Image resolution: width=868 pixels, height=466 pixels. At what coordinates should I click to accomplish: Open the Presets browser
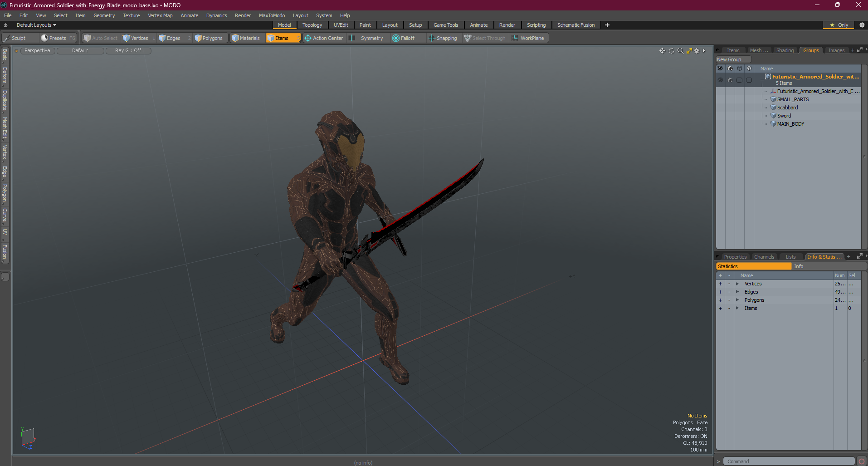(x=58, y=38)
